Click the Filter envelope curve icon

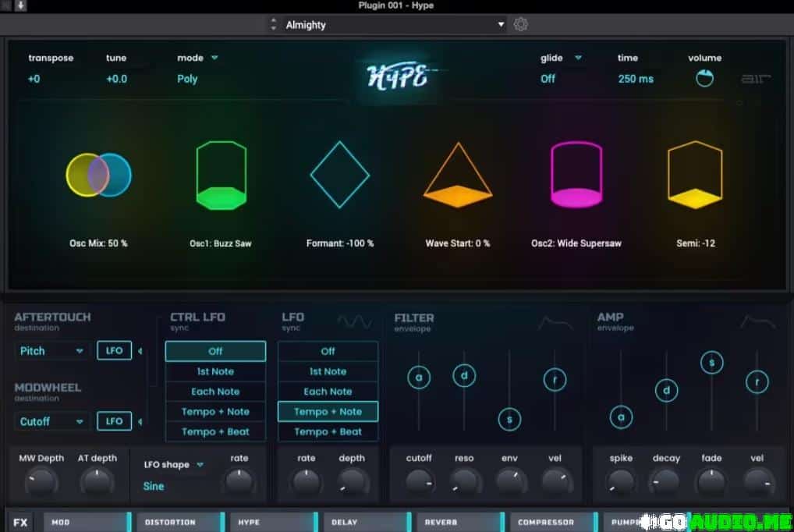coord(555,323)
